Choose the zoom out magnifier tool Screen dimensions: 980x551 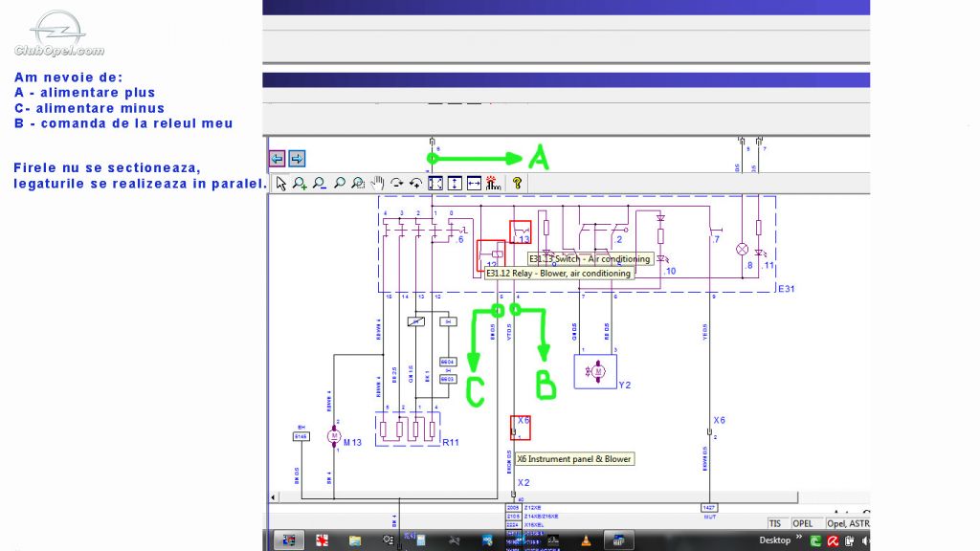click(320, 184)
